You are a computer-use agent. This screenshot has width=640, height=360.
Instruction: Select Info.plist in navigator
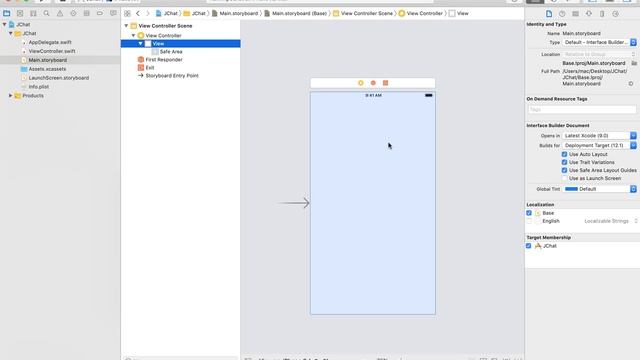click(39, 87)
